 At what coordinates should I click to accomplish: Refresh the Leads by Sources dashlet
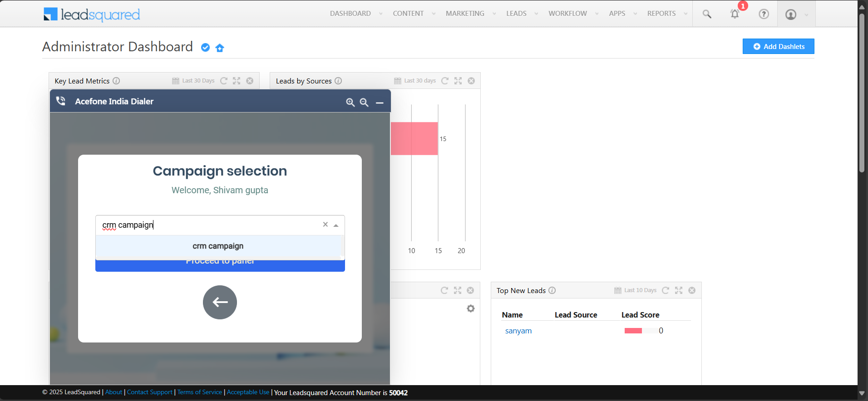pyautogui.click(x=445, y=81)
